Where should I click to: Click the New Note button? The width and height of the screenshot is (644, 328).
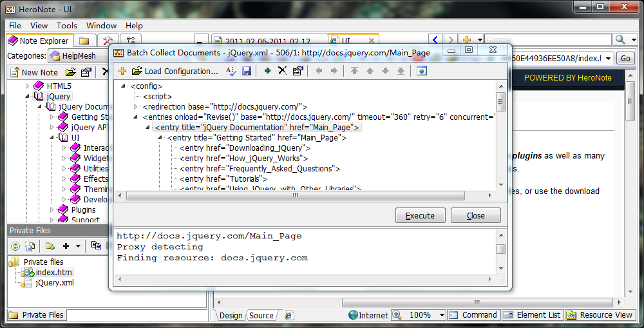pyautogui.click(x=35, y=72)
